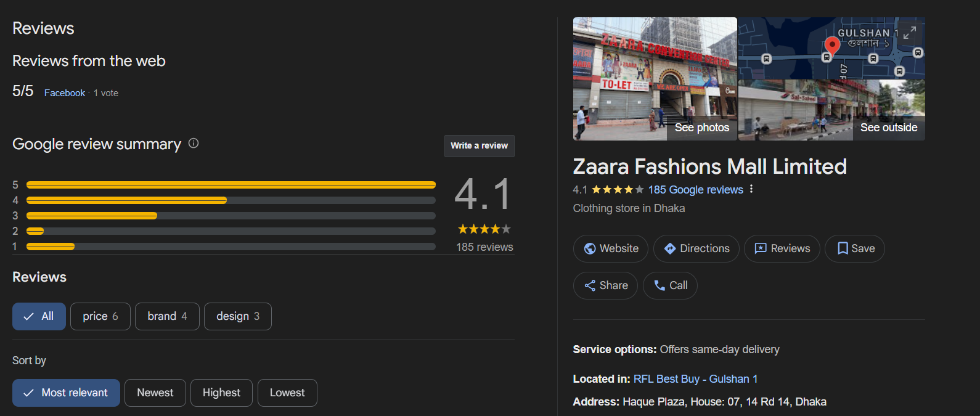The height and width of the screenshot is (416, 980).
Task: Open the RFL Best Buy - Gulshan 1 link
Action: pos(695,379)
